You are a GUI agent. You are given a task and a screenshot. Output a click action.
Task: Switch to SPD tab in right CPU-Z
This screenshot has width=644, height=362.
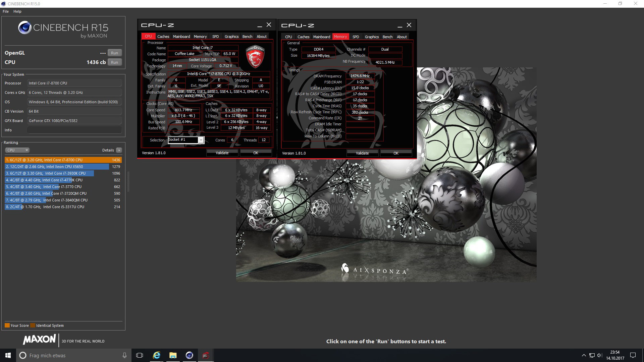356,37
